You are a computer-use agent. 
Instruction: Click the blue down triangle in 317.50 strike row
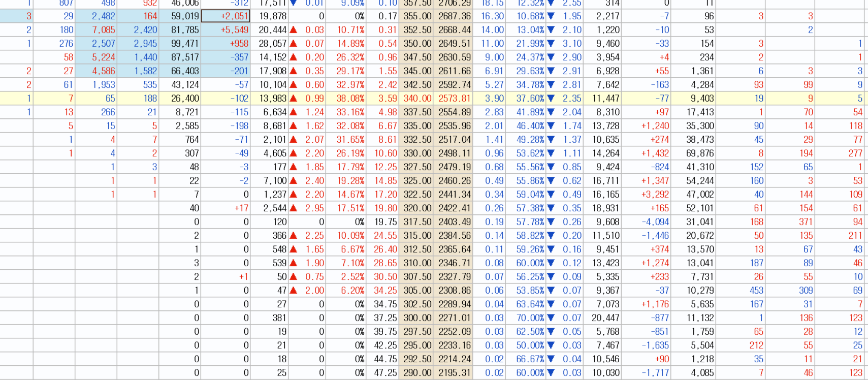(551, 222)
